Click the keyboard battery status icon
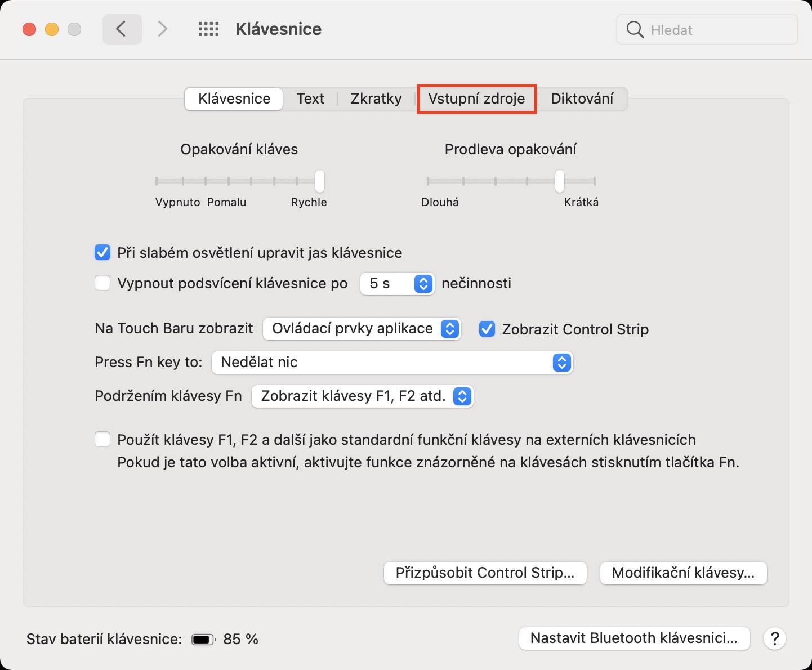Image resolution: width=812 pixels, height=670 pixels. click(x=203, y=640)
